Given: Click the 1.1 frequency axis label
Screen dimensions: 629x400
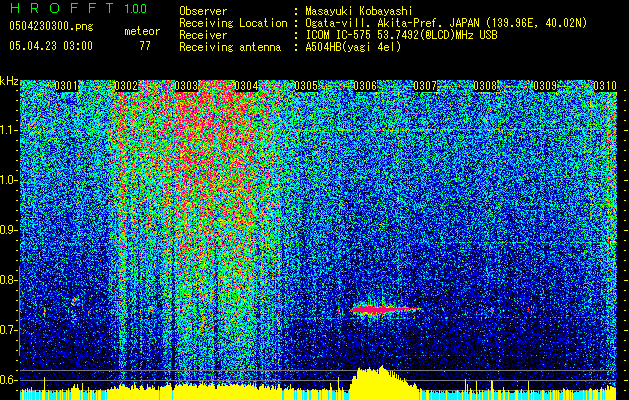Looking at the screenshot, I should click(8, 130).
